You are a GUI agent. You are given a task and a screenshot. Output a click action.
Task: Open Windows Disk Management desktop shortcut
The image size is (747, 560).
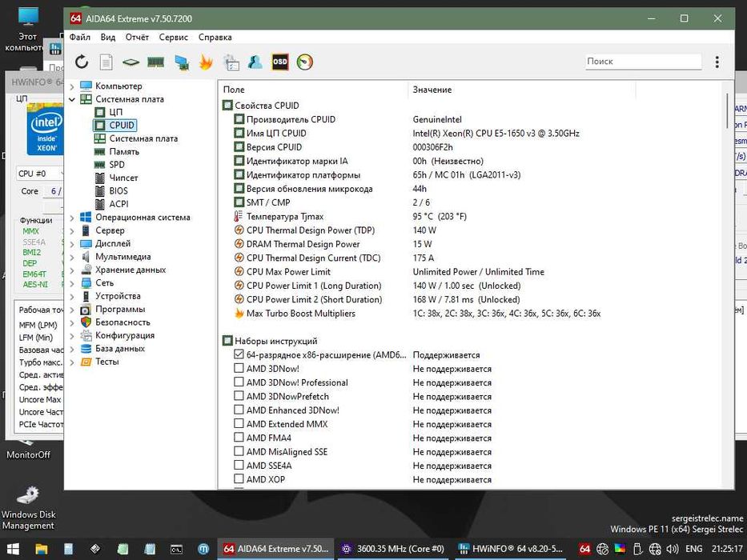(29, 508)
